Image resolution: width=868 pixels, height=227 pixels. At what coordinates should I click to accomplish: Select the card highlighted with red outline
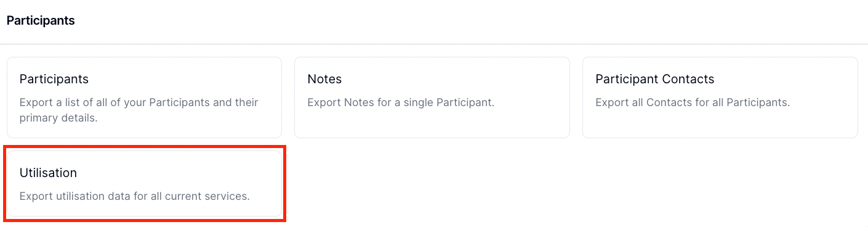[144, 183]
